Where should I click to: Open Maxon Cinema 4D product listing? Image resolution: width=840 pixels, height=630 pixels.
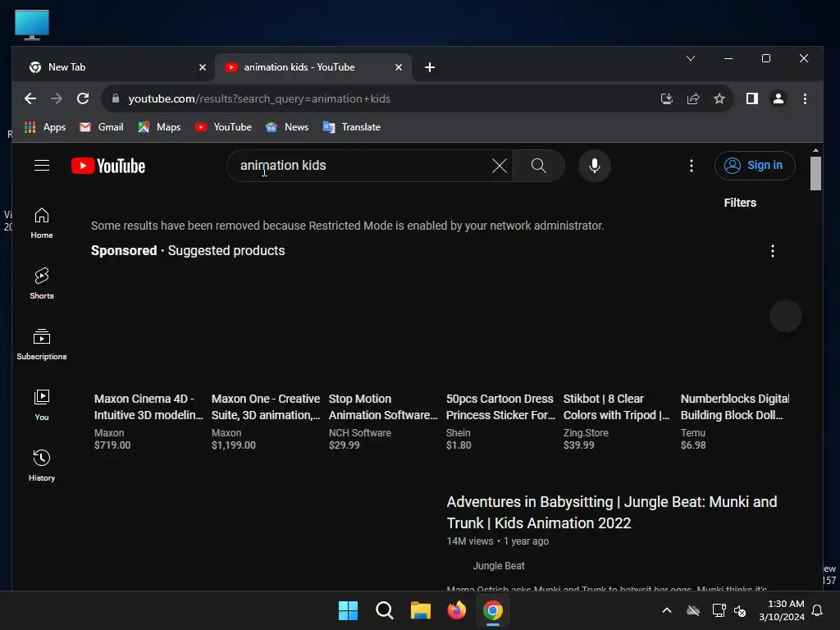tap(148, 407)
